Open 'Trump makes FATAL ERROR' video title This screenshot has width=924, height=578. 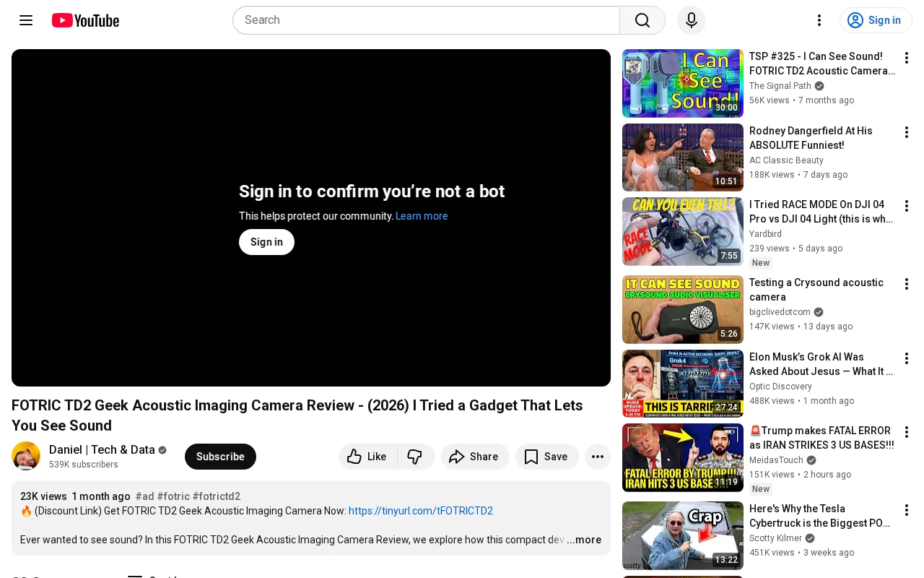(x=821, y=438)
